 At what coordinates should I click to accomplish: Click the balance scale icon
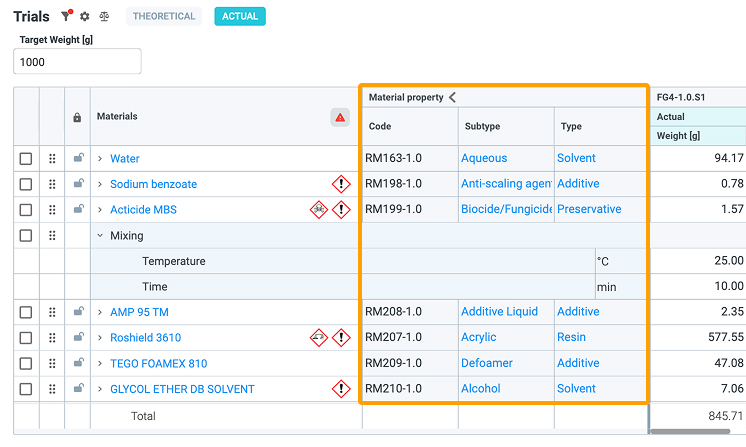point(104,17)
